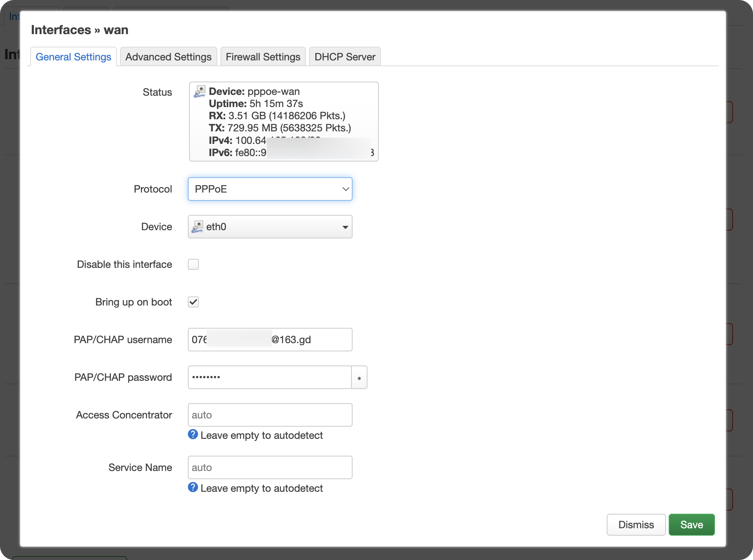
Task: Click the eth0 network device icon
Action: pos(197,227)
